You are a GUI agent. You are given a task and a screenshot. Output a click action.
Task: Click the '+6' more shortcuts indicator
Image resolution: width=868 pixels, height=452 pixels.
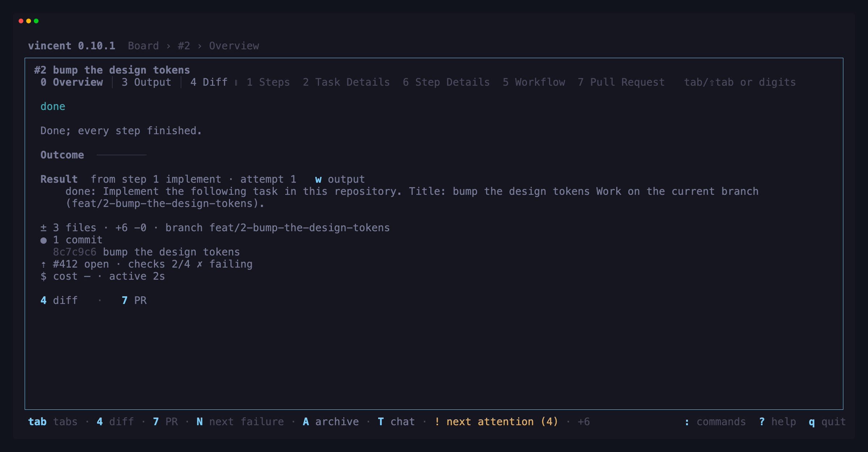click(584, 422)
